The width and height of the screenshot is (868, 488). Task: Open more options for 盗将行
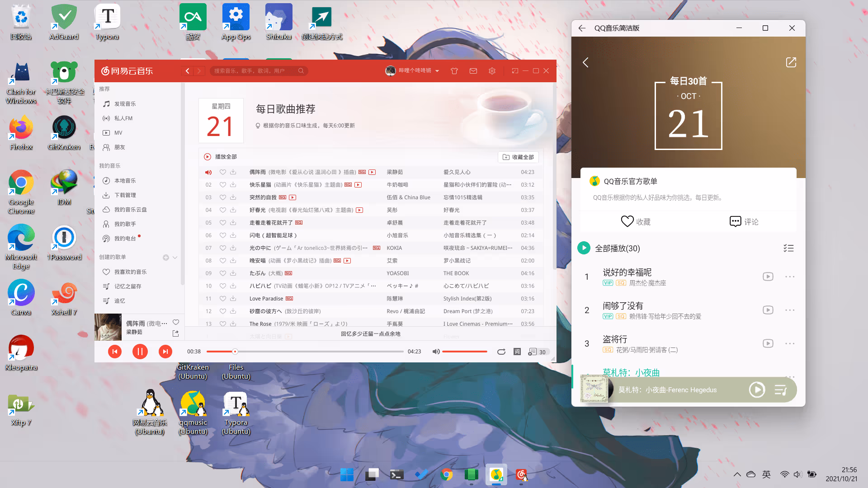point(790,343)
